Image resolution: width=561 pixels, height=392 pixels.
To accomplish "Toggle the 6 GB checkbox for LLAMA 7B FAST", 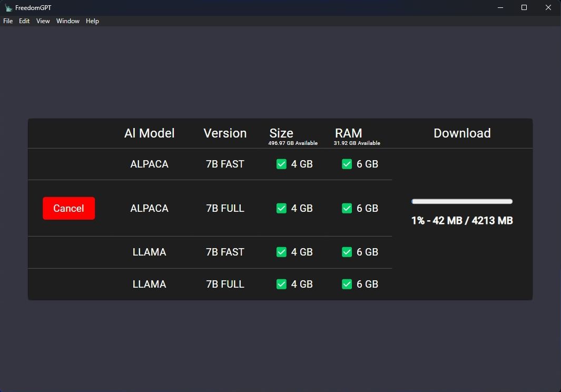I will coord(347,252).
